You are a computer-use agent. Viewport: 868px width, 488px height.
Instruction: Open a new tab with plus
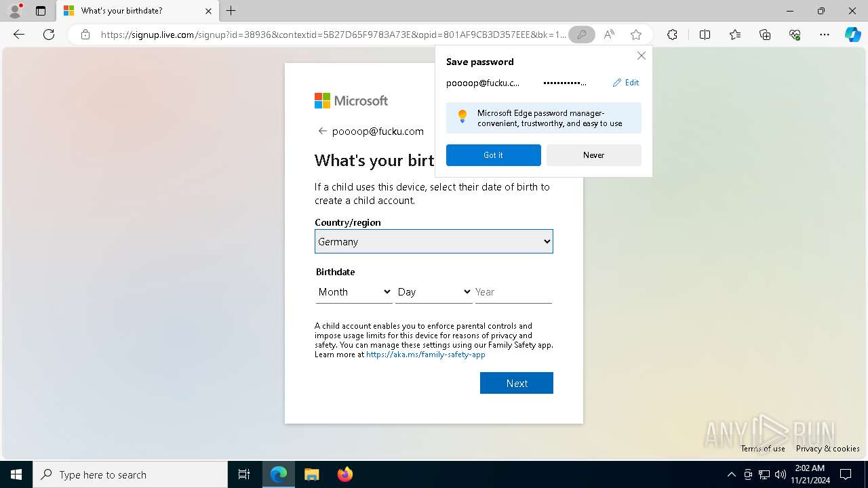click(231, 11)
